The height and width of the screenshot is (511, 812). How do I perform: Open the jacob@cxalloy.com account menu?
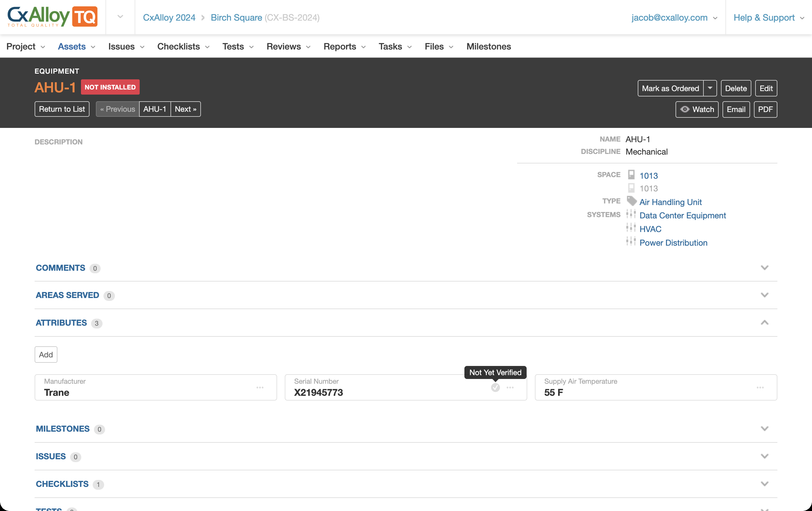(x=674, y=17)
